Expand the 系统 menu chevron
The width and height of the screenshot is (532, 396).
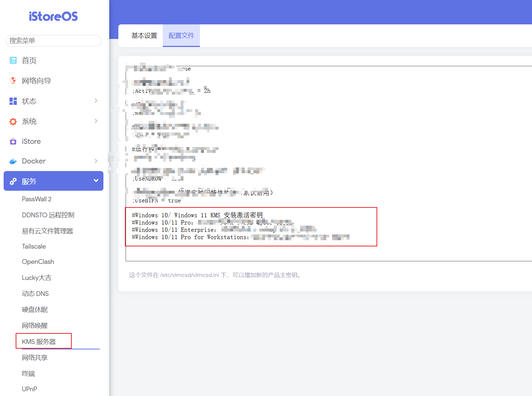tap(96, 121)
